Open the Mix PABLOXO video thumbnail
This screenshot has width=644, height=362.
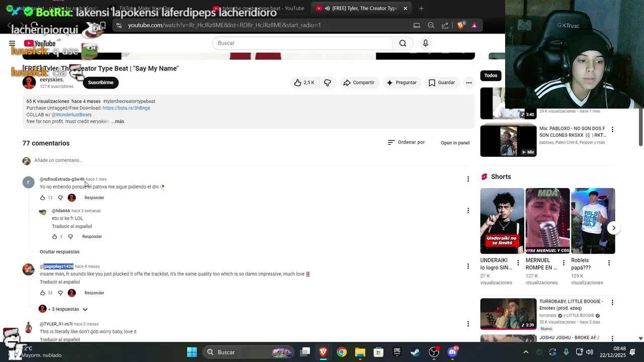(508, 141)
